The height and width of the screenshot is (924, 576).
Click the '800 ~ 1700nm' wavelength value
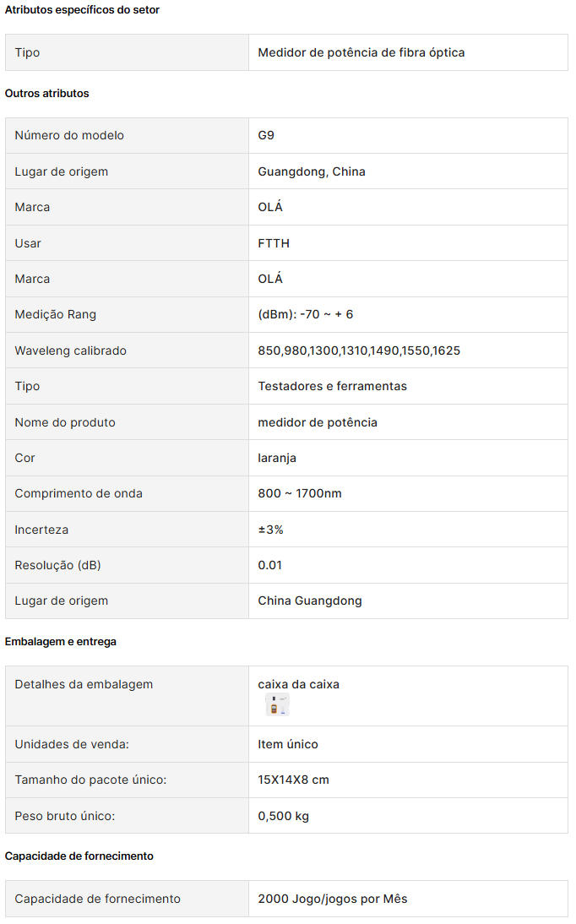300,494
